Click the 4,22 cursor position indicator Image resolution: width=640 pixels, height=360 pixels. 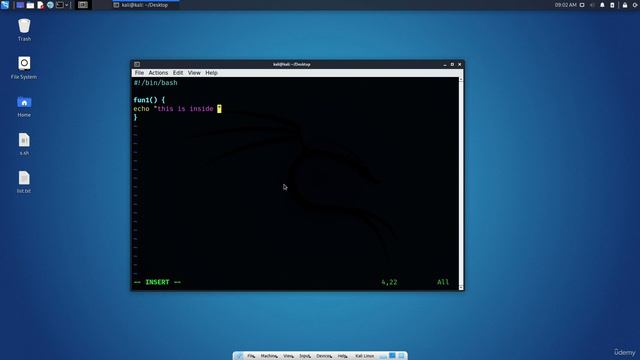[389, 282]
